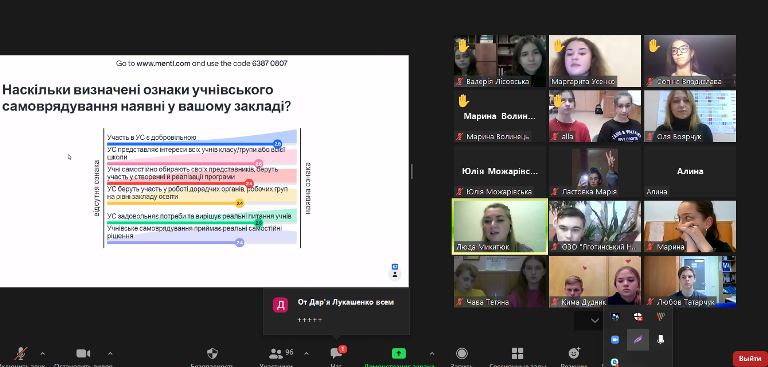Click the microphone icon in the tray popup

tap(661, 339)
